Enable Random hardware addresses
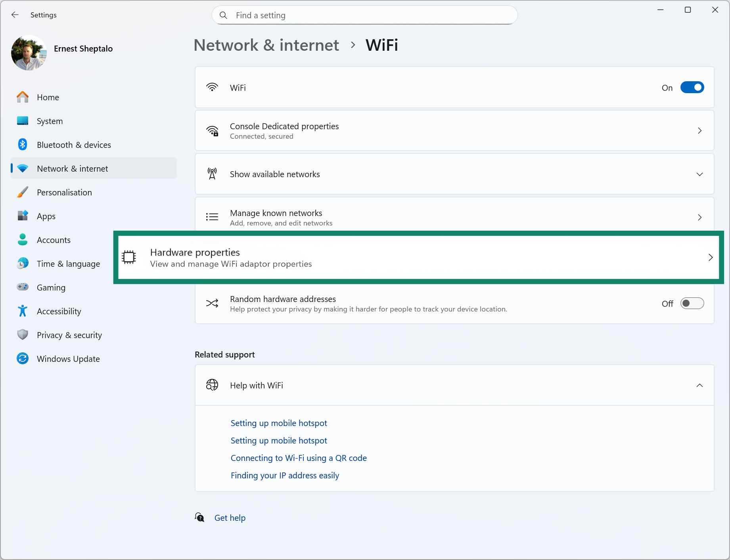This screenshot has height=560, width=730. pyautogui.click(x=692, y=303)
